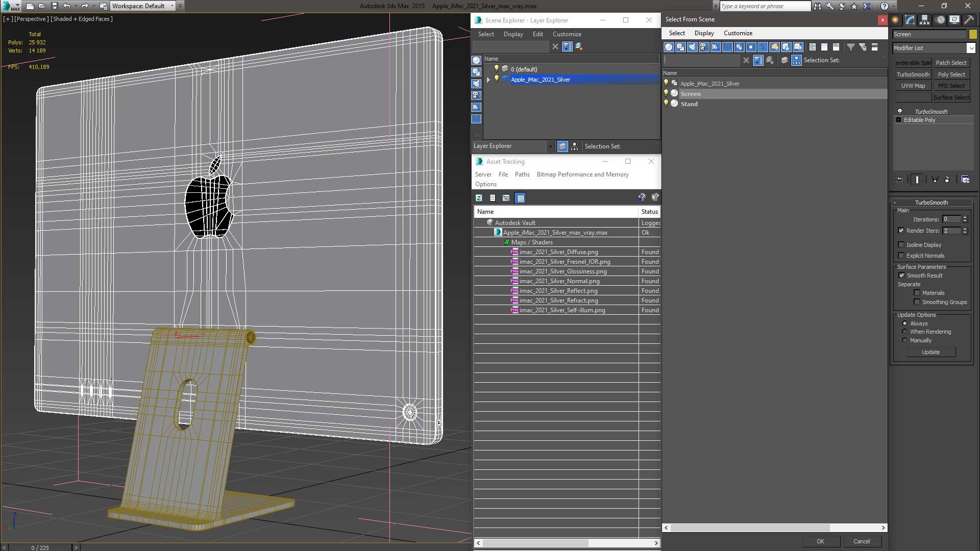
Task: Expand the Editable Poly modifier sub-objects
Action: pos(899,120)
